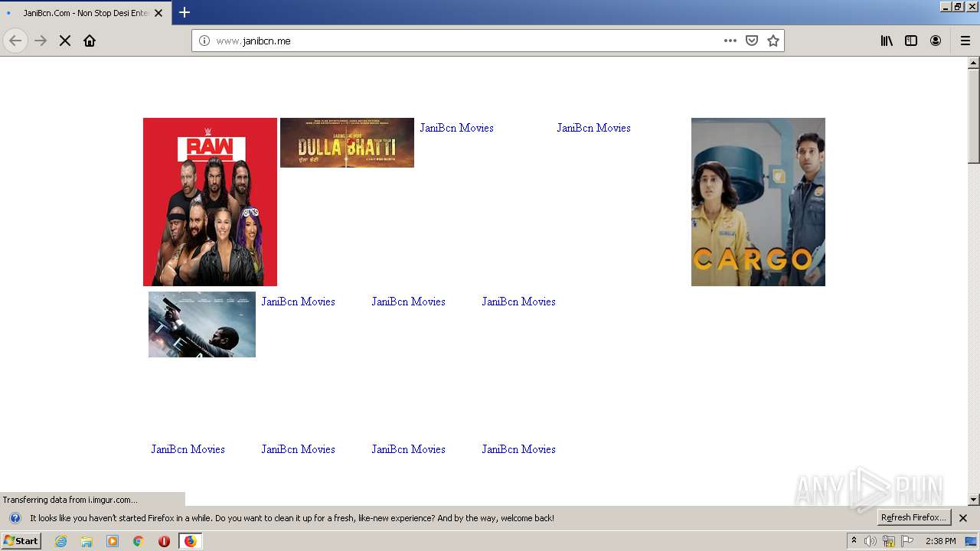Save page to Pocket
This screenshot has width=980, height=551.
tap(752, 41)
